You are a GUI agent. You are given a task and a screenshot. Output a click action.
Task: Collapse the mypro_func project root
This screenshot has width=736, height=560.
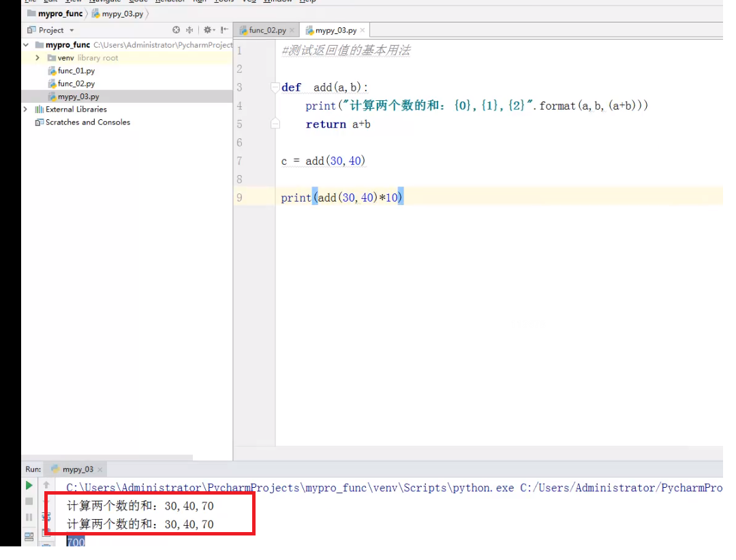[x=27, y=45]
